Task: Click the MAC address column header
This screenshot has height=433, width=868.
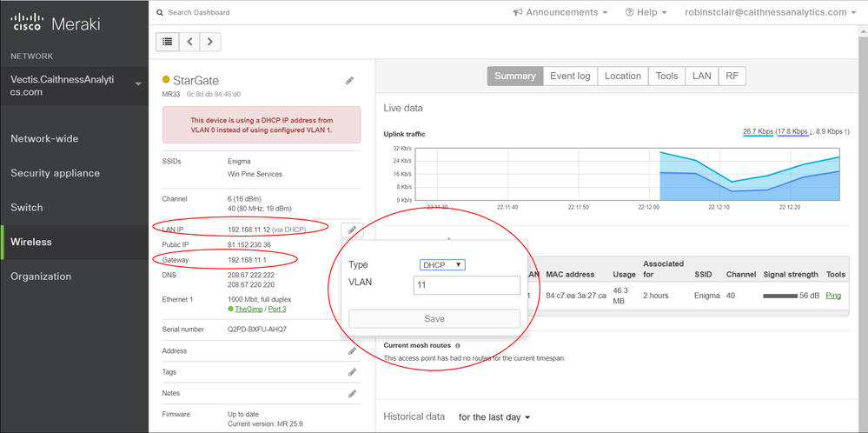Action: click(x=570, y=274)
